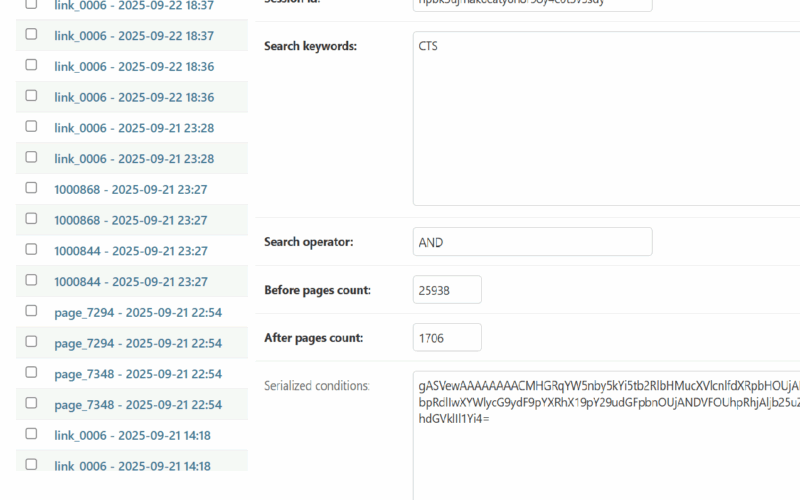Select checkbox for first page_7294 entry
Image resolution: width=800 pixels, height=500 pixels.
click(x=31, y=311)
